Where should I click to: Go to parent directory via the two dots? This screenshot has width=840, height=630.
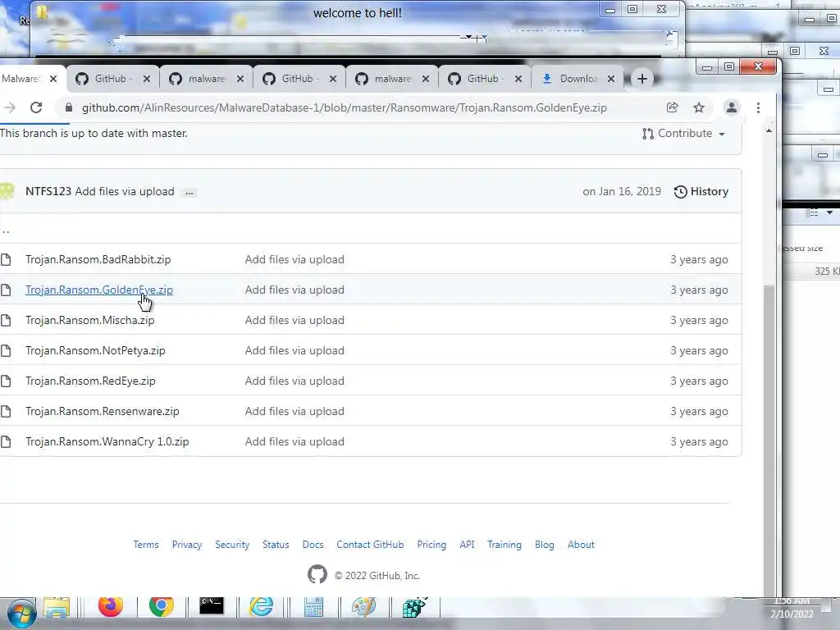click(x=6, y=231)
